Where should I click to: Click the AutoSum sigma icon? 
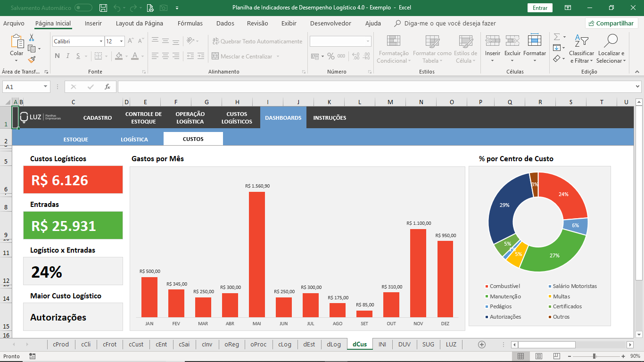tap(557, 37)
